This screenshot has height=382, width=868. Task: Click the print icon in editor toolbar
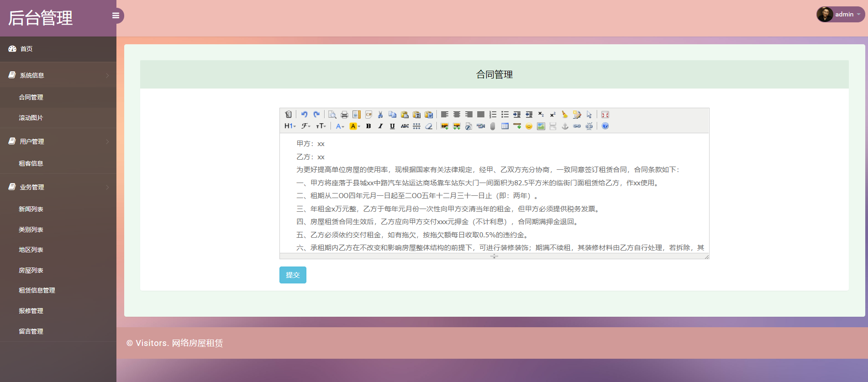(345, 115)
